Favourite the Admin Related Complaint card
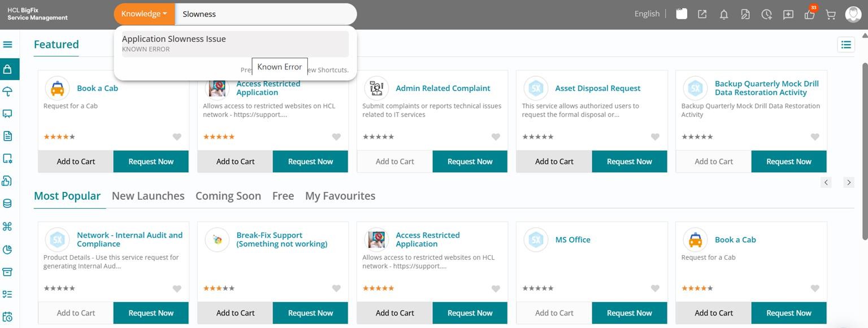Screen dimensions: 868x328 tap(496, 137)
